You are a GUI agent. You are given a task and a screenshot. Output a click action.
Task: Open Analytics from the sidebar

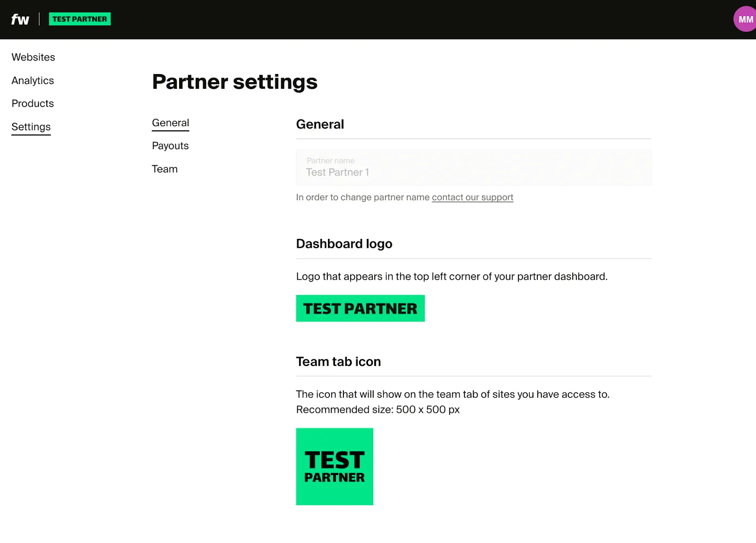pyautogui.click(x=33, y=80)
